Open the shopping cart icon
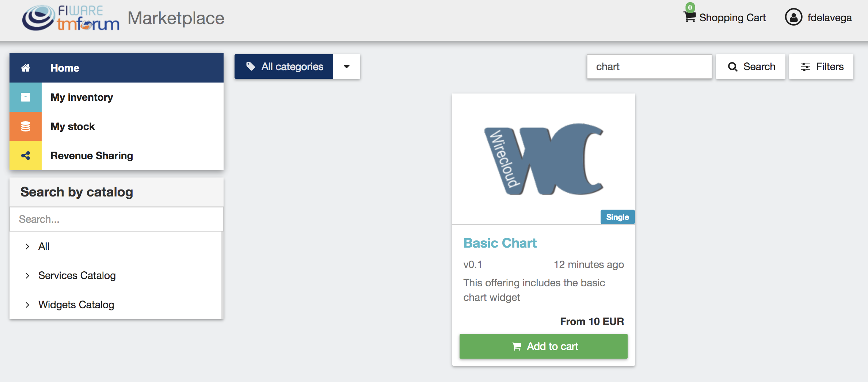 [689, 17]
